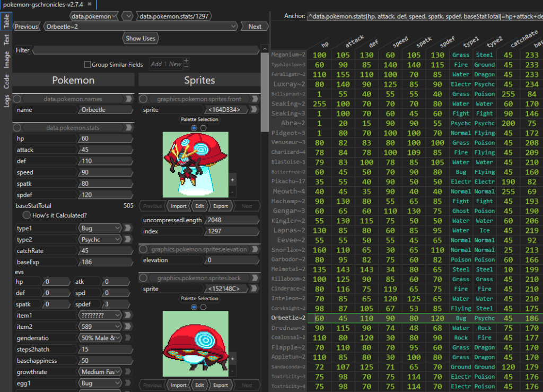This screenshot has width=543, height=392.
Task: Click the Previous element button
Action: click(x=27, y=27)
